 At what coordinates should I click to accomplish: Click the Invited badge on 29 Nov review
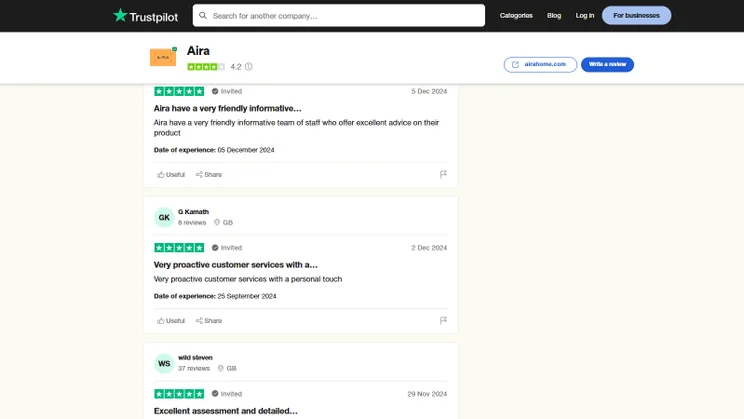coord(227,394)
